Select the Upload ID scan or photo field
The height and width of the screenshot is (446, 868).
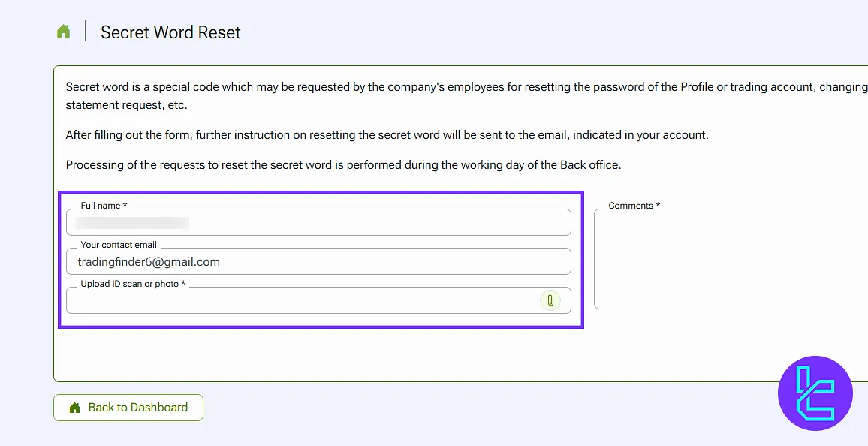pos(300,301)
